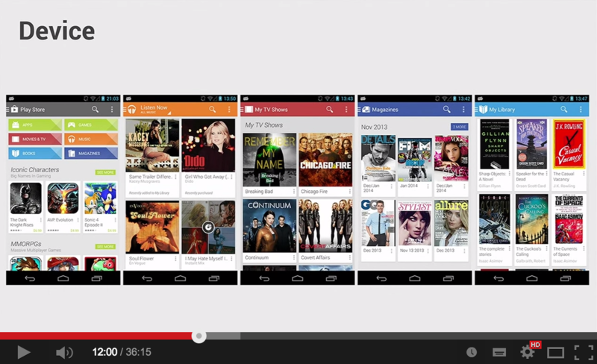Play the I May Hate Myself instant mix
Screen dimensions: 597x364
pos(208,227)
